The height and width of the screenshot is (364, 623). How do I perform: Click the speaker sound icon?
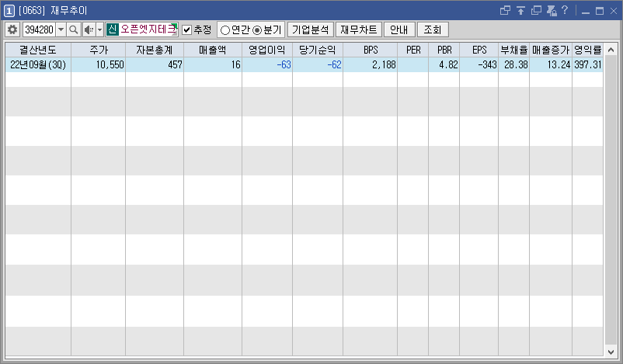click(x=89, y=29)
